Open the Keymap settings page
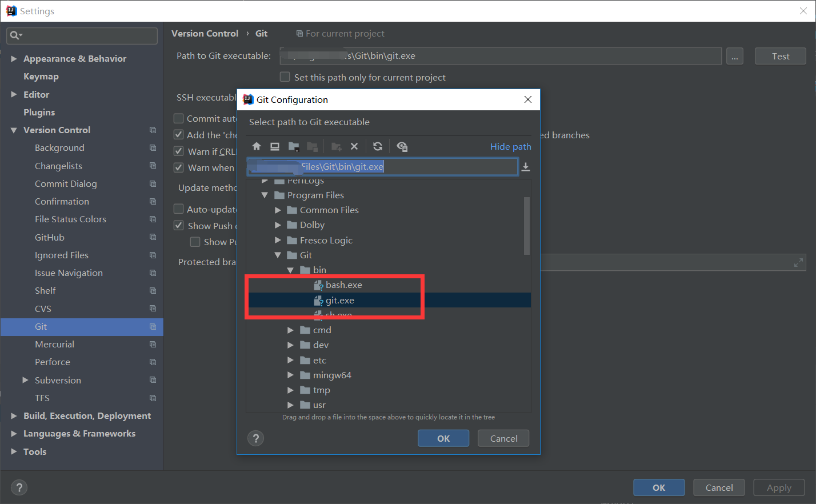This screenshot has width=816, height=504. coord(41,77)
